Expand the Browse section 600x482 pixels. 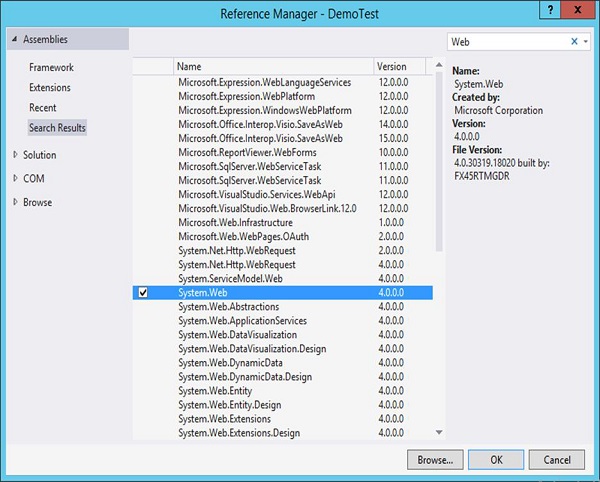coord(14,202)
